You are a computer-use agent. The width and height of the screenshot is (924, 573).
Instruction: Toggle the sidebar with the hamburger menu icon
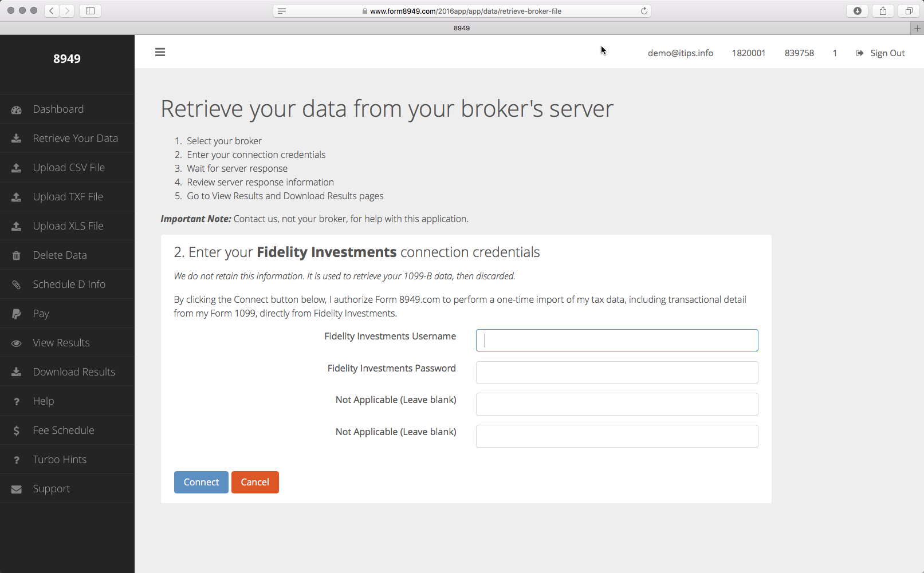tap(160, 52)
